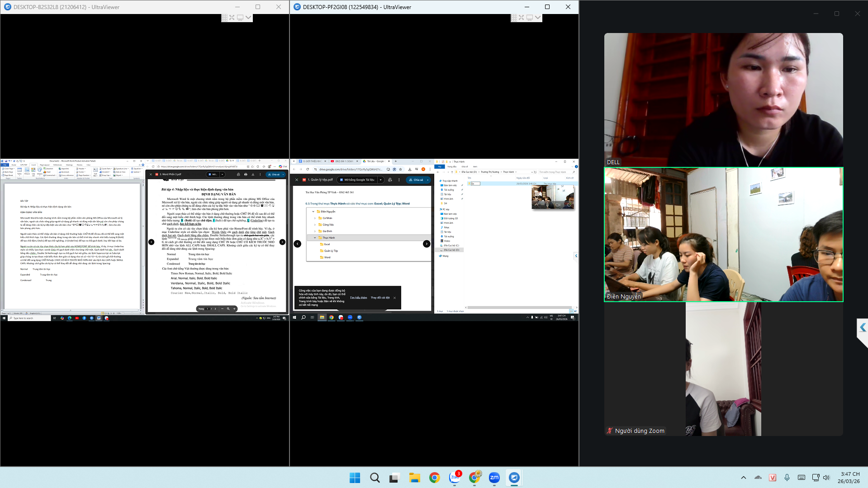
Task: Click next page arrow in Word Phần 2 PDF
Action: (282, 242)
